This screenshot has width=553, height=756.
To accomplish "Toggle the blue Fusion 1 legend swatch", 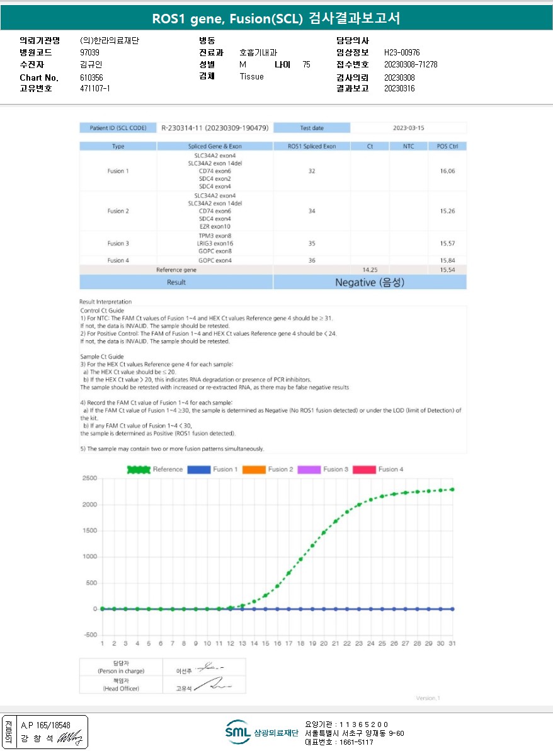I will pos(198,469).
